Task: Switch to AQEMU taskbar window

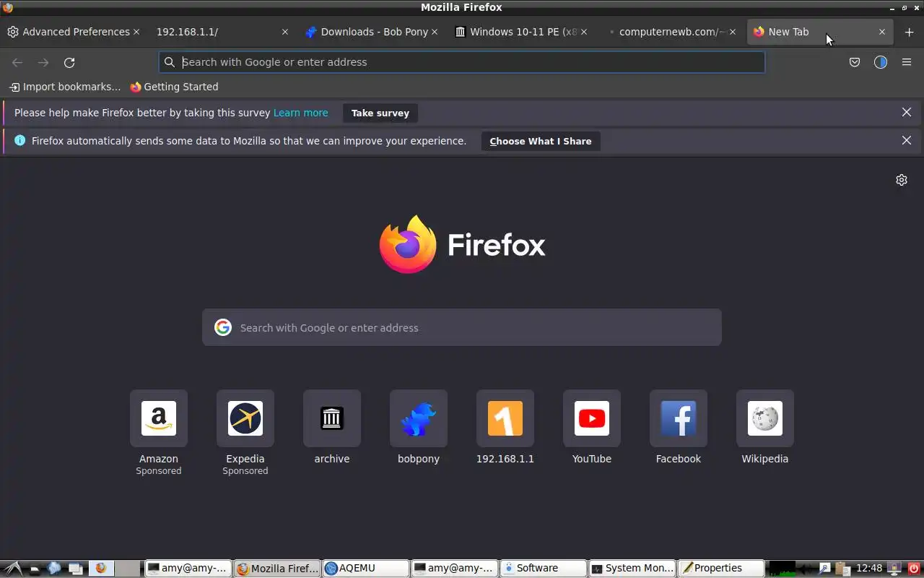Action: pos(366,569)
